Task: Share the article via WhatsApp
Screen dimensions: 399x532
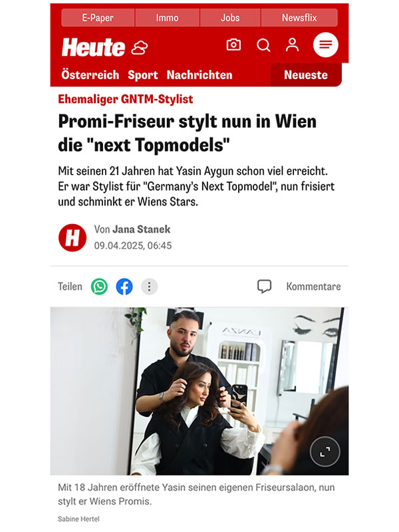Action: click(99, 287)
